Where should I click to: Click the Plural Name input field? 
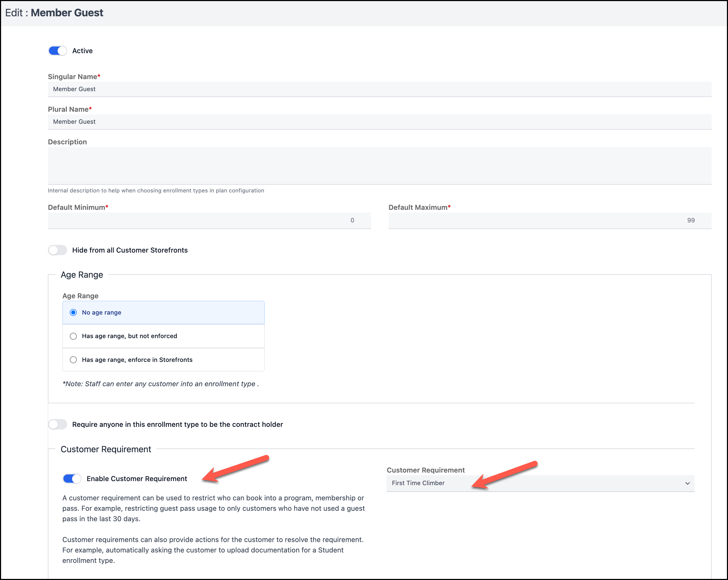[x=379, y=122]
